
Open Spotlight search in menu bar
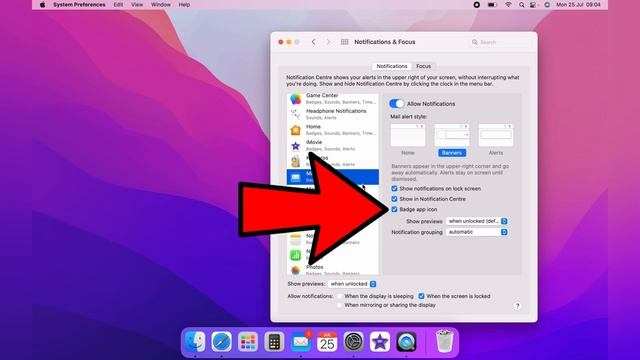pos(522,5)
